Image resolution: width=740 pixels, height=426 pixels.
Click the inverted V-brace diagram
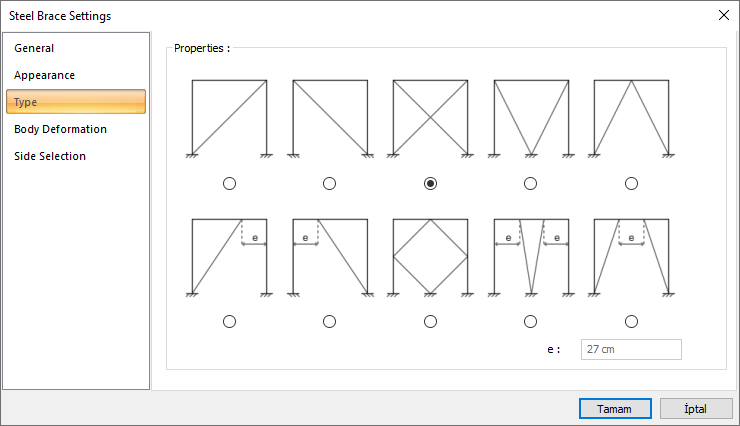[631, 118]
